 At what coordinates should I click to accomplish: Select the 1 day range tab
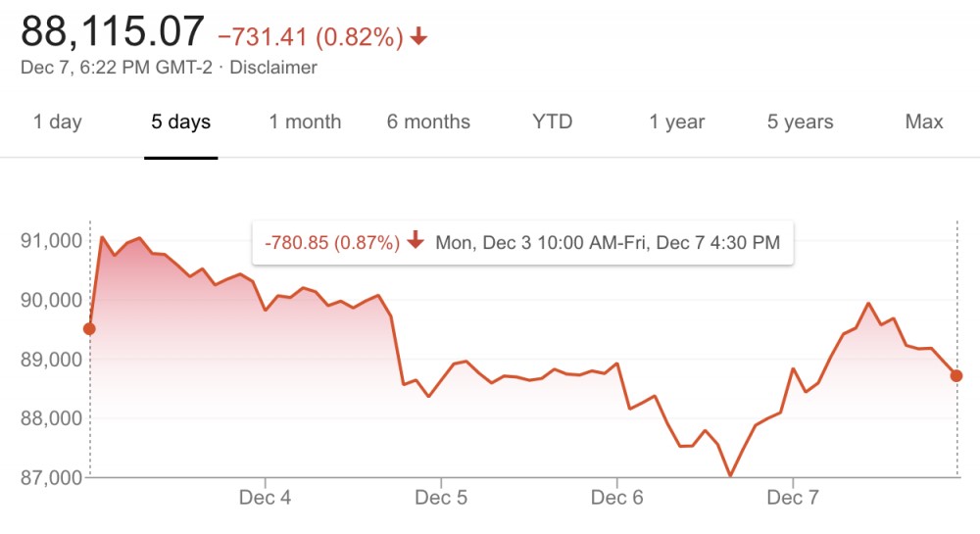tap(57, 122)
